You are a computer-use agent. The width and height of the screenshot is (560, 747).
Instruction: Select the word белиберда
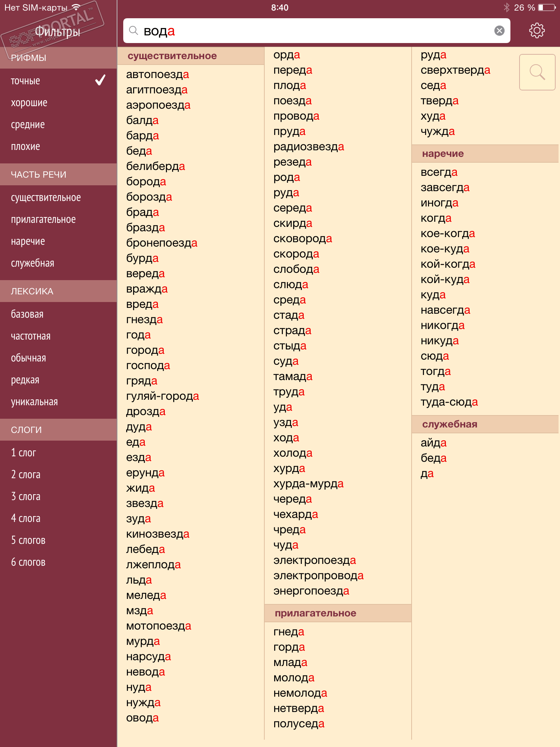point(156,166)
